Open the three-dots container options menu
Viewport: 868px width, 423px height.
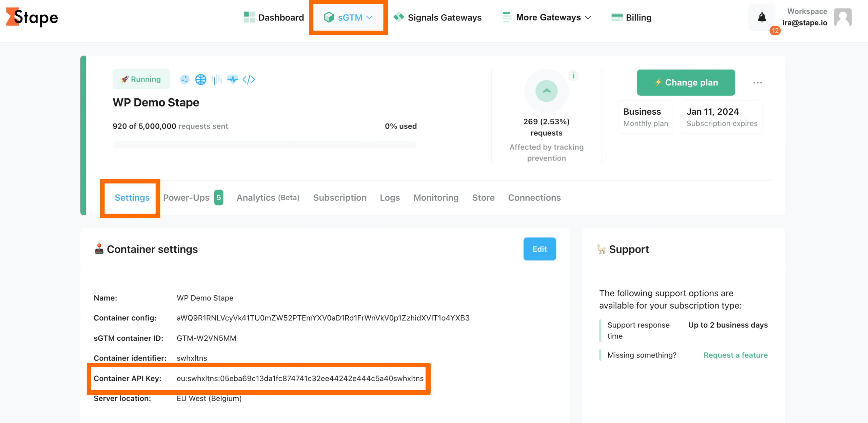point(758,82)
